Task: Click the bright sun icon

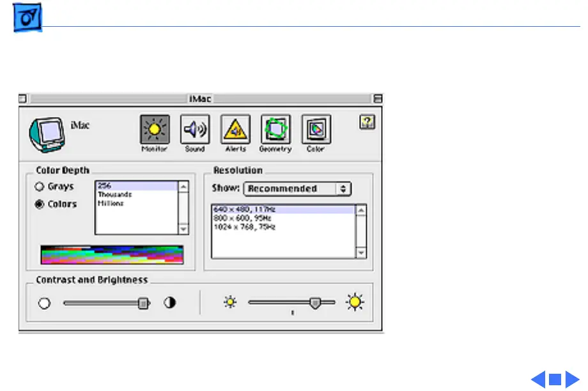Action: pos(355,302)
